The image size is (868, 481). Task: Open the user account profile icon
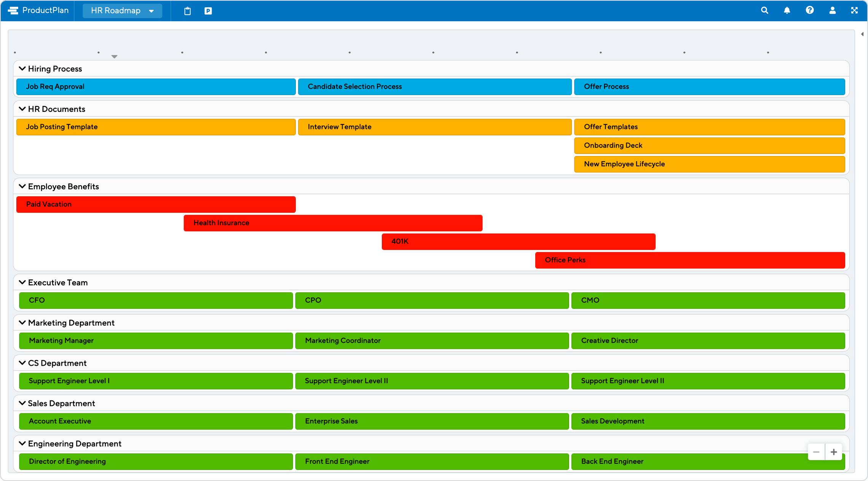click(x=833, y=11)
